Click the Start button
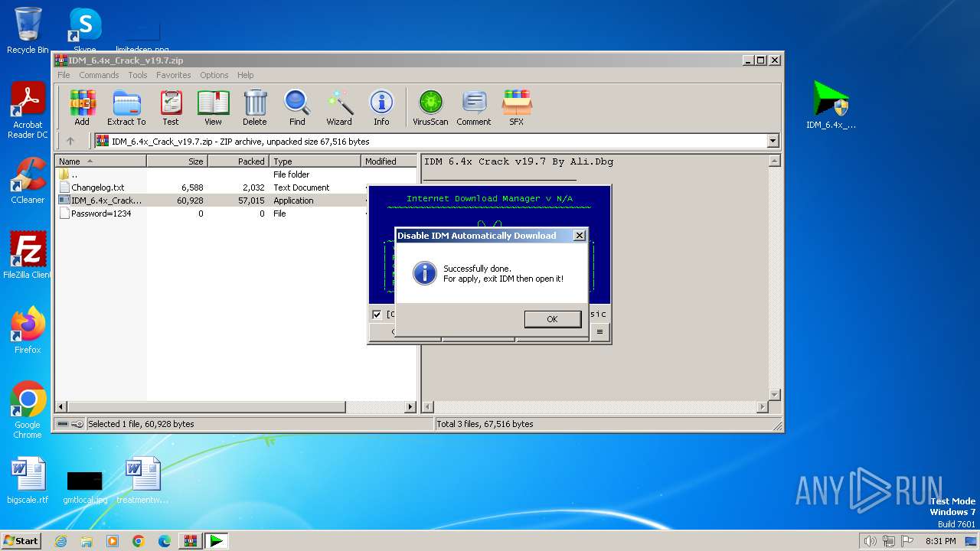980x551 pixels. point(21,541)
